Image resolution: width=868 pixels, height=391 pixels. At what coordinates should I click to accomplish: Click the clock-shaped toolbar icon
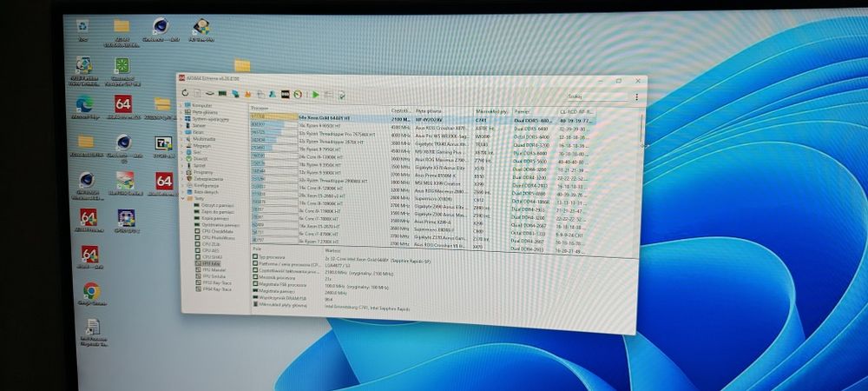(298, 95)
